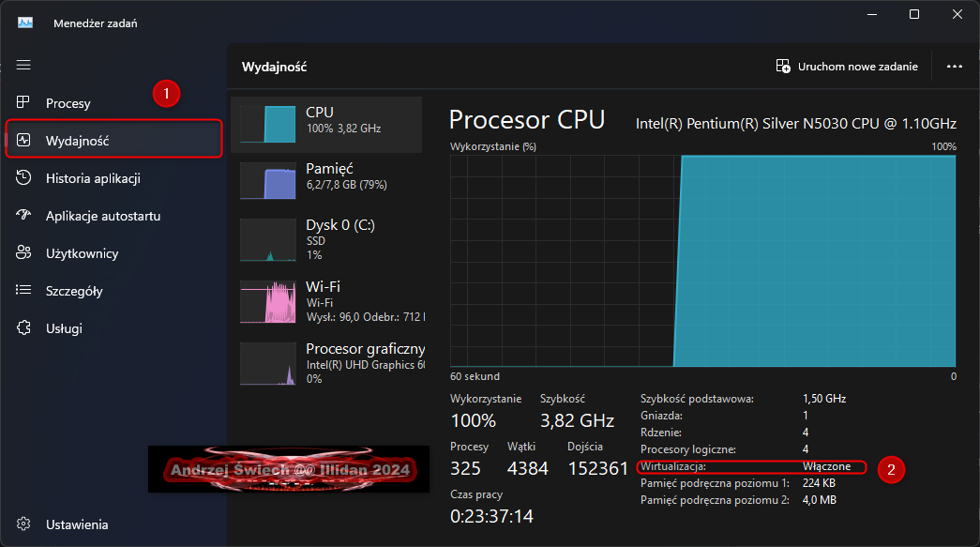The height and width of the screenshot is (547, 980).
Task: Click the L2 cache 4,0 MB value
Action: (x=819, y=500)
